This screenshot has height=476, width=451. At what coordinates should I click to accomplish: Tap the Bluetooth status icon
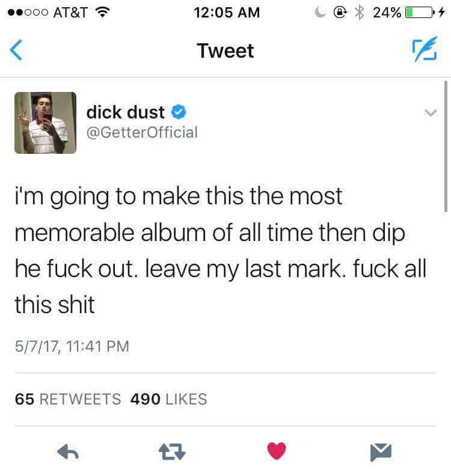click(x=360, y=13)
